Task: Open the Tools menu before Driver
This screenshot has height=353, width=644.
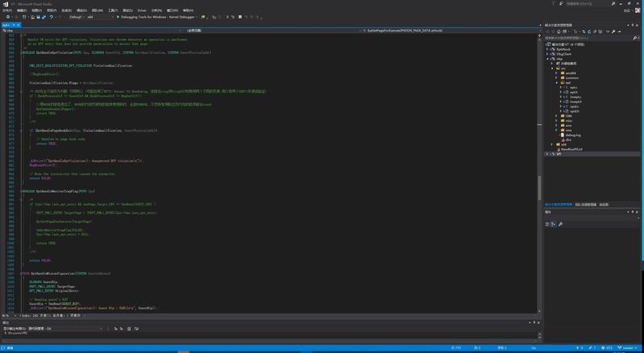Action: (113, 10)
